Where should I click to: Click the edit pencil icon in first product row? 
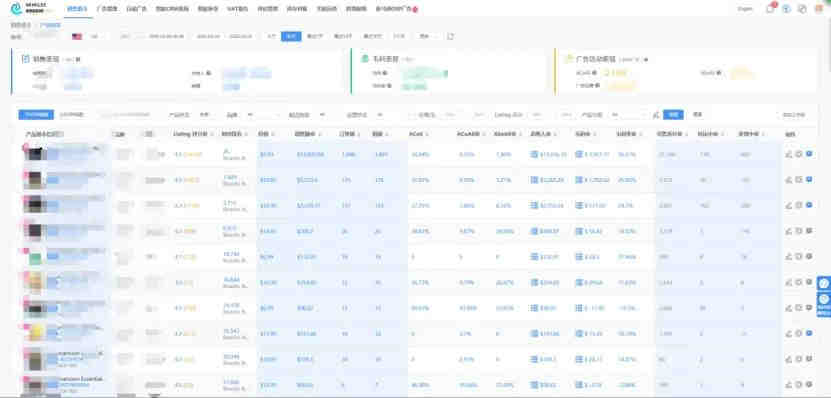click(x=788, y=154)
